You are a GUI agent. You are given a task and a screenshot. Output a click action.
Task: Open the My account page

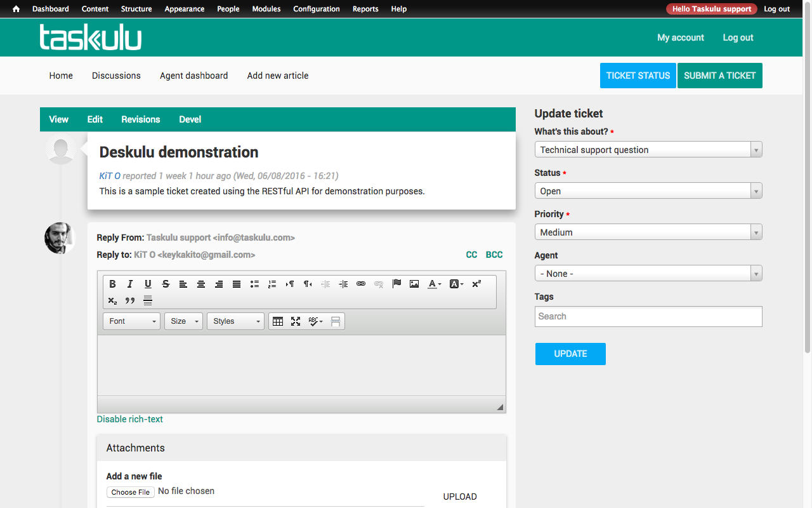(681, 37)
